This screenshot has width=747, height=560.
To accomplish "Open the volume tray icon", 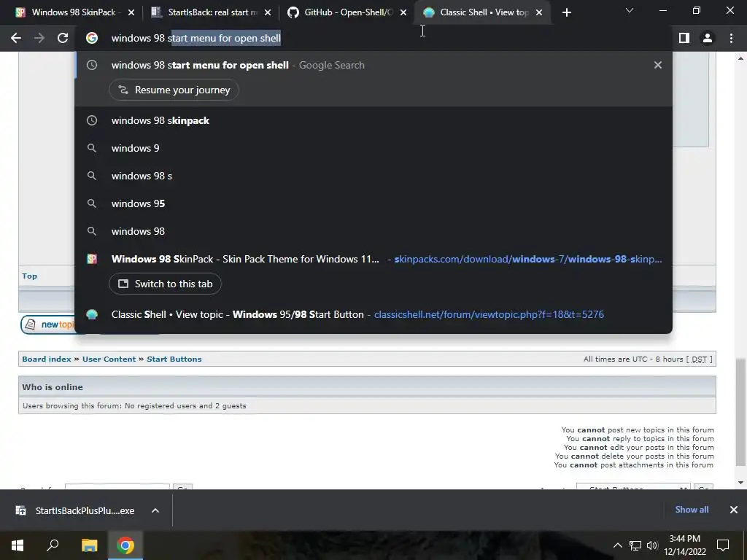I will [x=652, y=545].
